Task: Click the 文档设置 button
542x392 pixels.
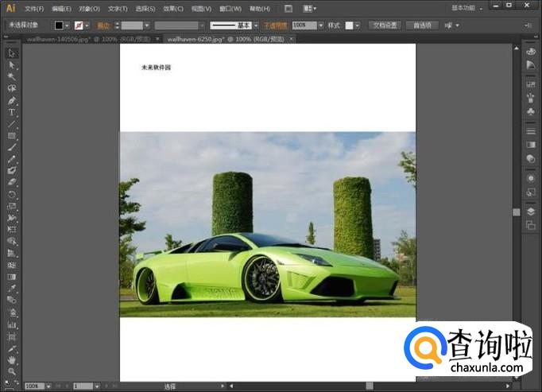Action: [x=385, y=25]
